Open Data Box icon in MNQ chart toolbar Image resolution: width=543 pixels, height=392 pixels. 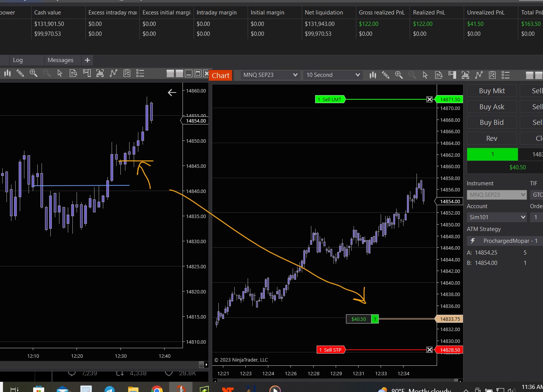(x=439, y=75)
